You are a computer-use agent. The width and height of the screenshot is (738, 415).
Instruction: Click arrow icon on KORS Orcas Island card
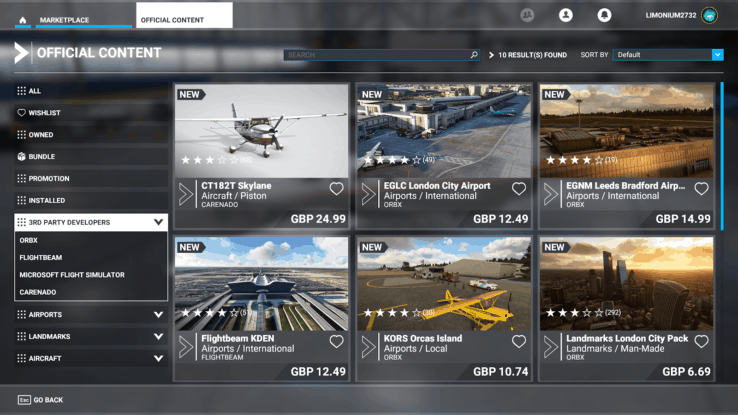(369, 347)
